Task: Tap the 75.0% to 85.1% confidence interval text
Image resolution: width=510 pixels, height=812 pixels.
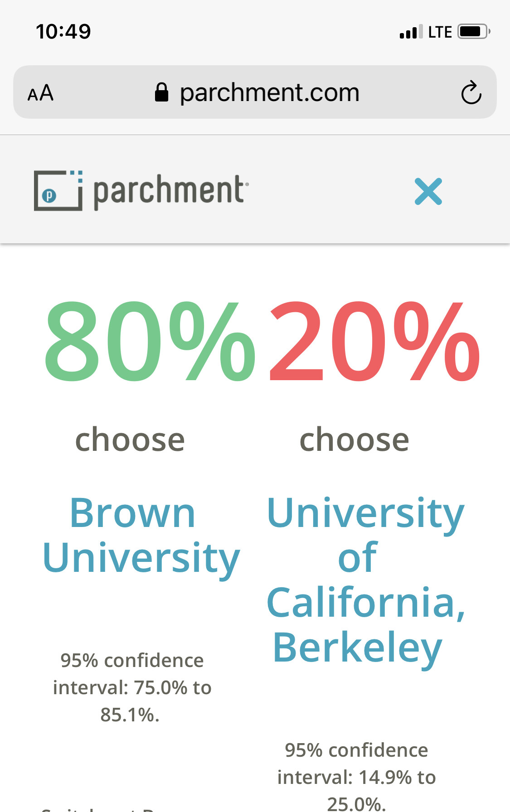Action: [132, 687]
